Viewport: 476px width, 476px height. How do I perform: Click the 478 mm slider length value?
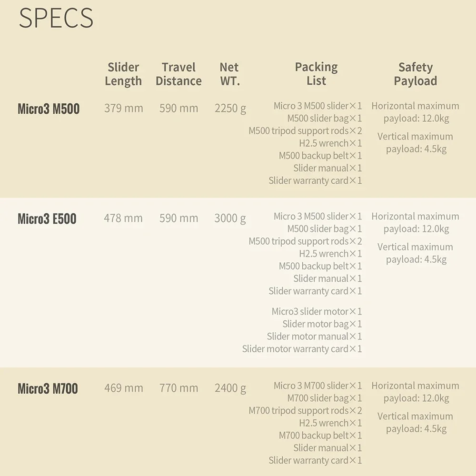pos(123,218)
